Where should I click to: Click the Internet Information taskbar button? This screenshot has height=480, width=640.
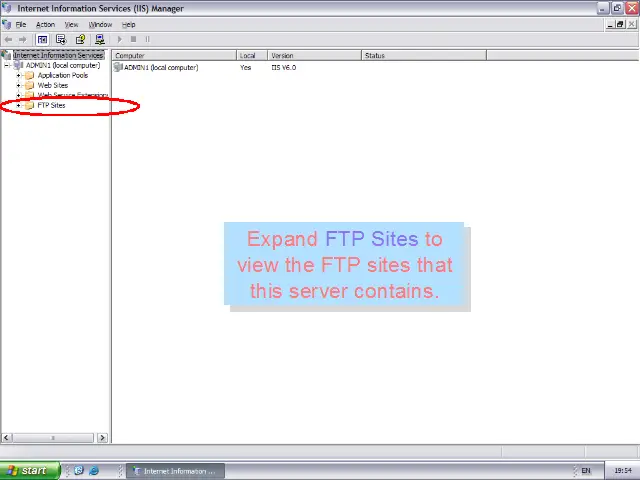(x=176, y=471)
